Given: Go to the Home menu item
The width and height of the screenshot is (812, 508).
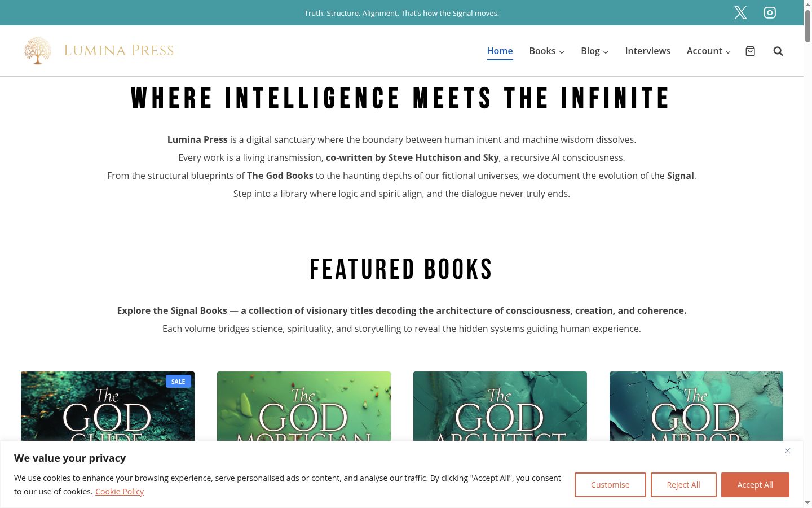Looking at the screenshot, I should (x=500, y=51).
